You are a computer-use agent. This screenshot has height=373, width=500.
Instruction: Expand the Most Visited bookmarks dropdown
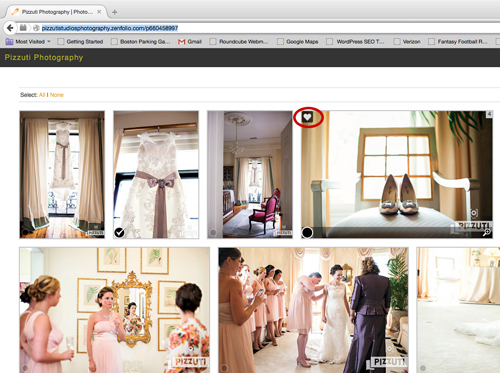[49, 42]
